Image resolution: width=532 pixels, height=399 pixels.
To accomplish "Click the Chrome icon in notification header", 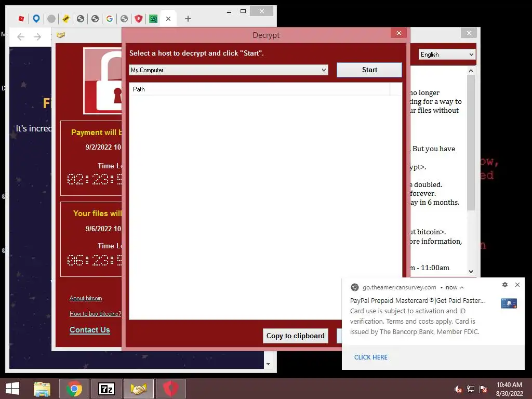I will [x=354, y=287].
